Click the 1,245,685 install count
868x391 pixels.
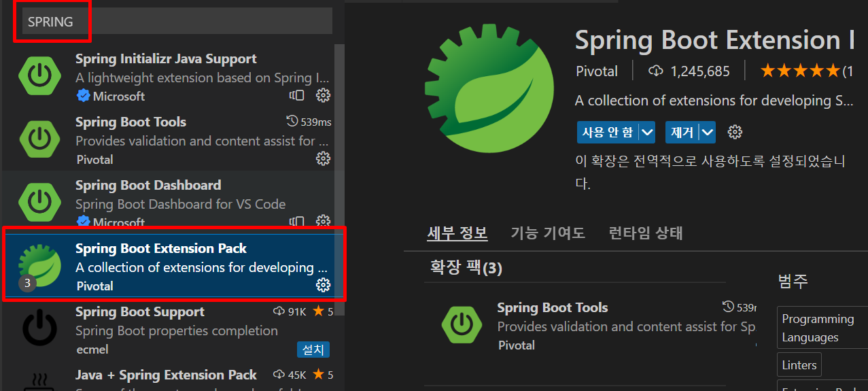(x=699, y=71)
